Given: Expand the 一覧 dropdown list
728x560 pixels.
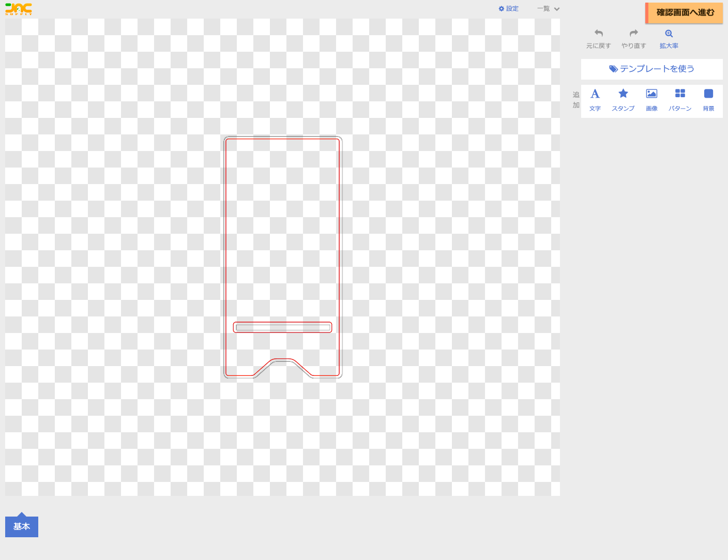Looking at the screenshot, I should tap(543, 9).
